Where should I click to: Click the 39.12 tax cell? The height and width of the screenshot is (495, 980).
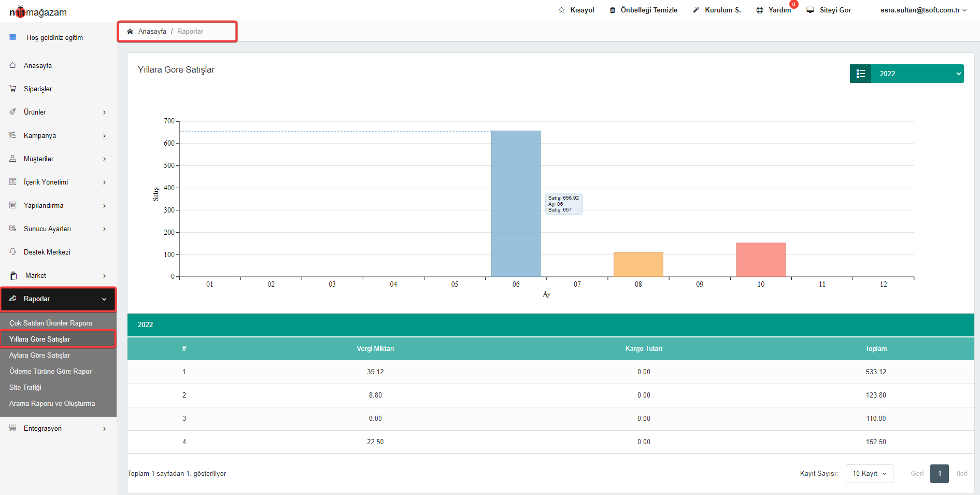375,372
